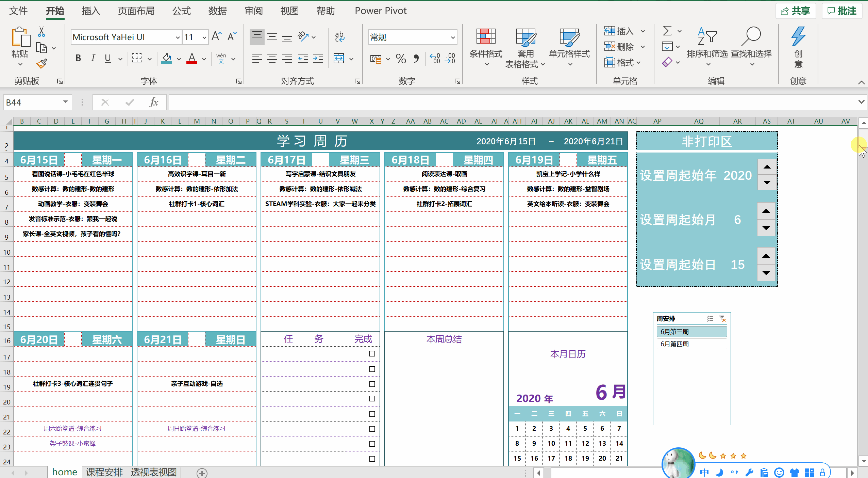Check the first task completion checkbox

click(x=372, y=354)
